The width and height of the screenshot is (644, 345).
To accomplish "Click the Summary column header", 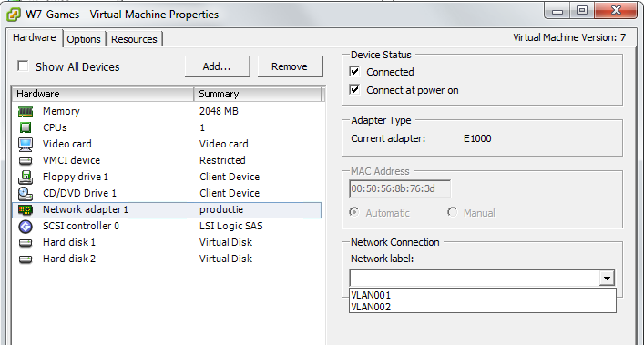I will 258,94.
